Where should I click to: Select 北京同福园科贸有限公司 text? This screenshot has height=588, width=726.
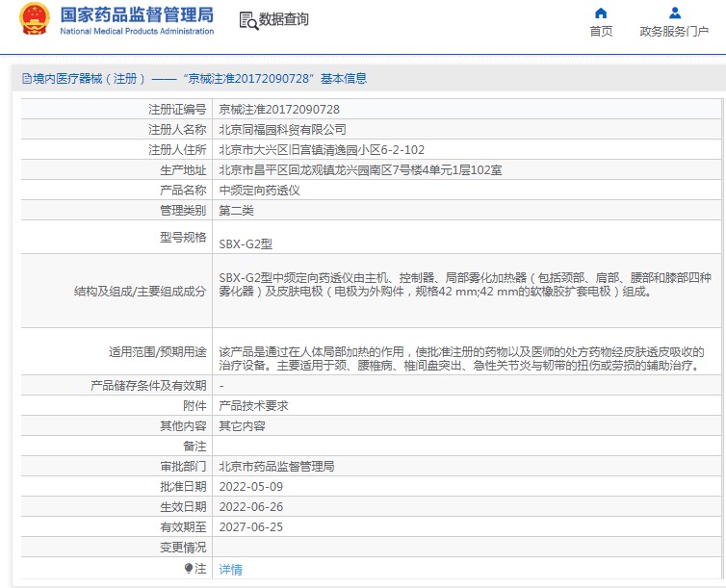point(282,130)
